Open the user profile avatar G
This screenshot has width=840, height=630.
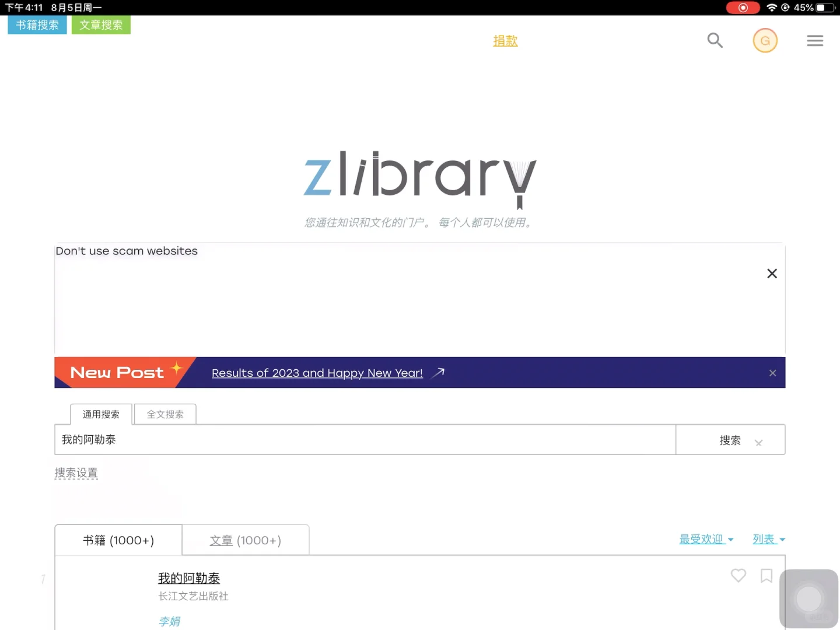[765, 40]
